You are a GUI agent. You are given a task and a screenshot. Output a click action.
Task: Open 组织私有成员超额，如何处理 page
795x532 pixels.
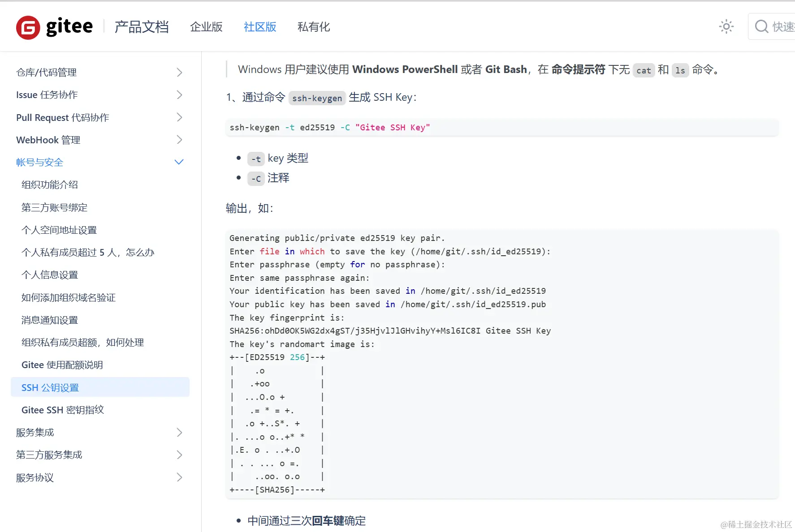pyautogui.click(x=83, y=343)
